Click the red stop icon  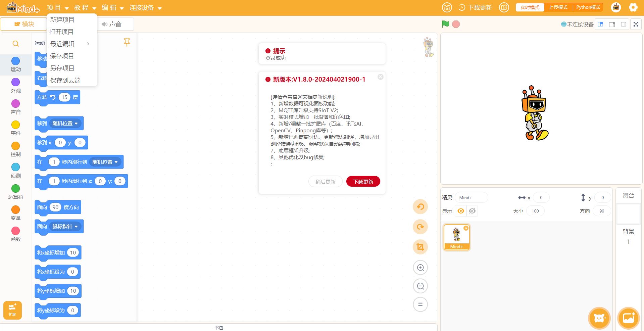pyautogui.click(x=456, y=24)
